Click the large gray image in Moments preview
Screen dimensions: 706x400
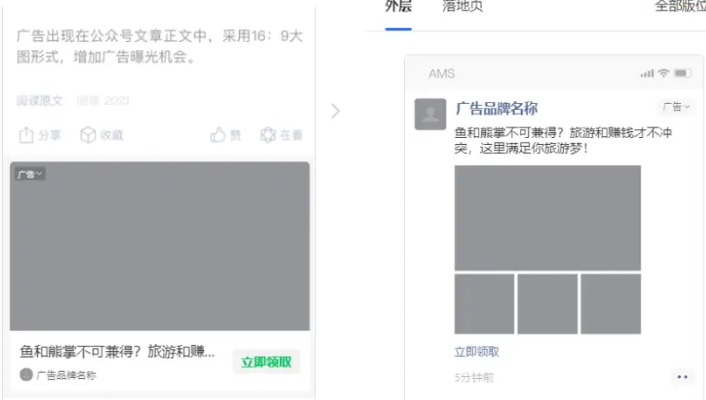tap(548, 218)
